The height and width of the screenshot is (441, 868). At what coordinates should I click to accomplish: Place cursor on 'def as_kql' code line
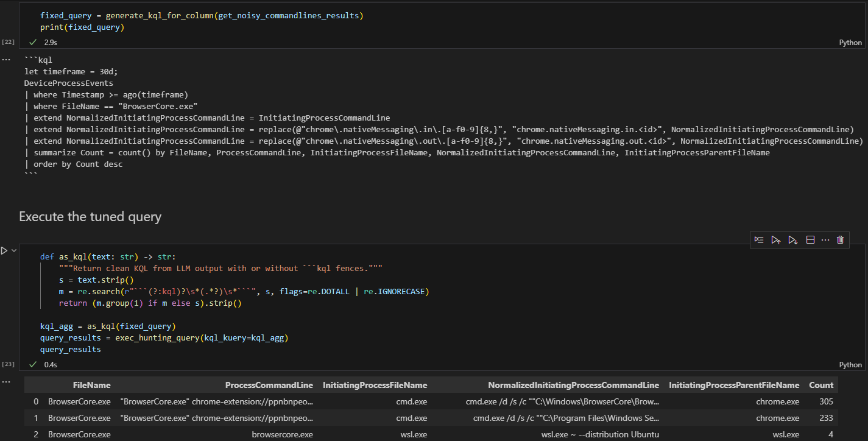point(108,256)
